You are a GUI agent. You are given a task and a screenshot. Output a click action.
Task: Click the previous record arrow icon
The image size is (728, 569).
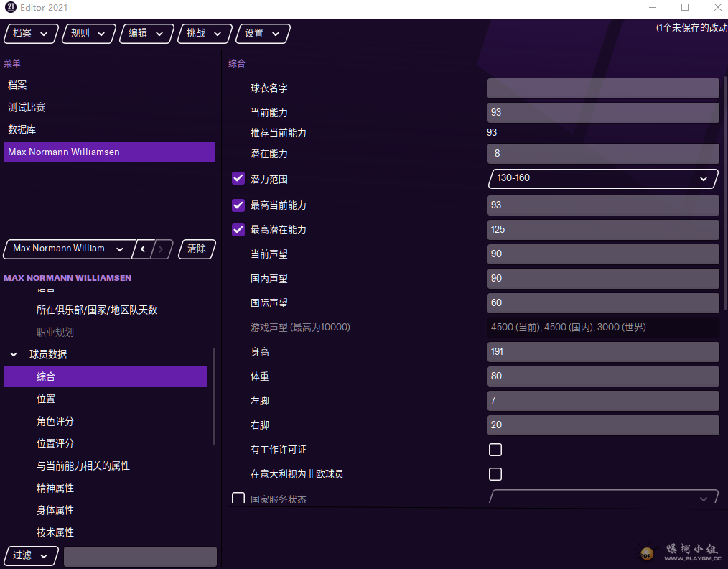click(143, 249)
